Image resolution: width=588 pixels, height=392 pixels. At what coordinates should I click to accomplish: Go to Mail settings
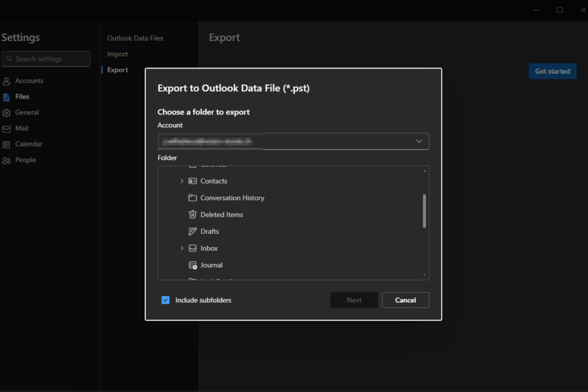pyautogui.click(x=22, y=128)
